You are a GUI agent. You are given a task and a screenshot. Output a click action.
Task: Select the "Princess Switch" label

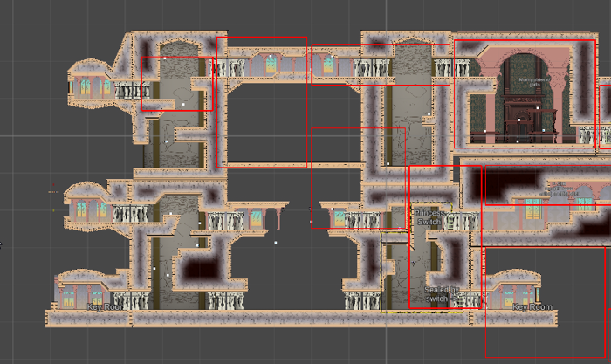pyautogui.click(x=429, y=217)
